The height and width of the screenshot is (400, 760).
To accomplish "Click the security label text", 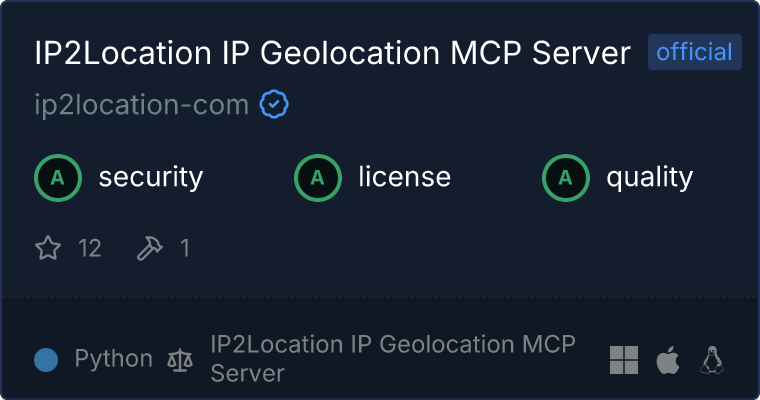I will [x=150, y=178].
